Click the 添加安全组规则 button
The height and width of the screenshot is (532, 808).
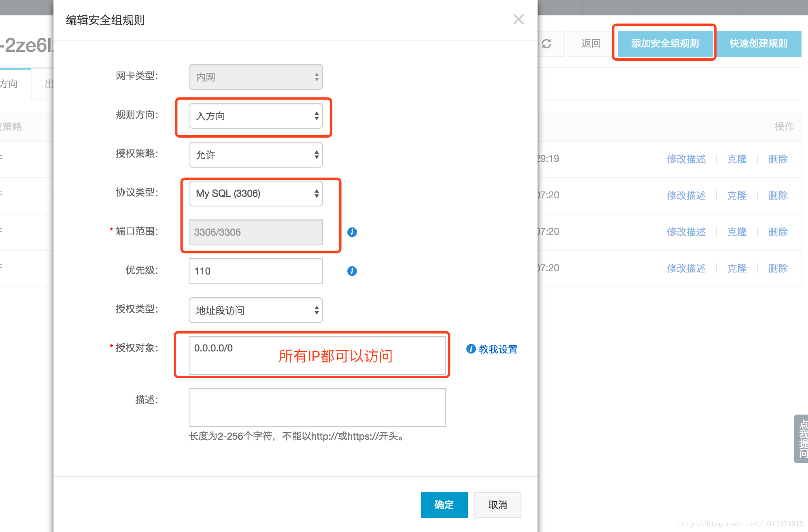tap(665, 43)
